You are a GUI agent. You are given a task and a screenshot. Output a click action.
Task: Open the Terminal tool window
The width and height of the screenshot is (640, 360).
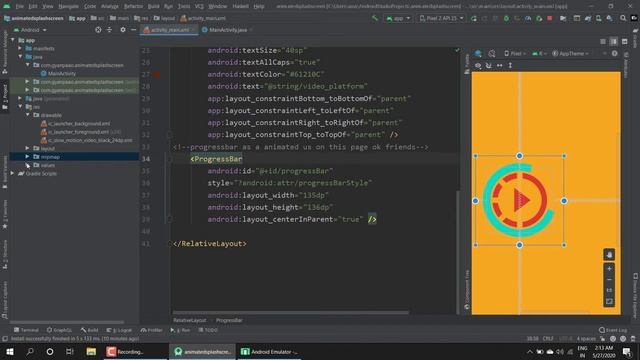click(26, 330)
